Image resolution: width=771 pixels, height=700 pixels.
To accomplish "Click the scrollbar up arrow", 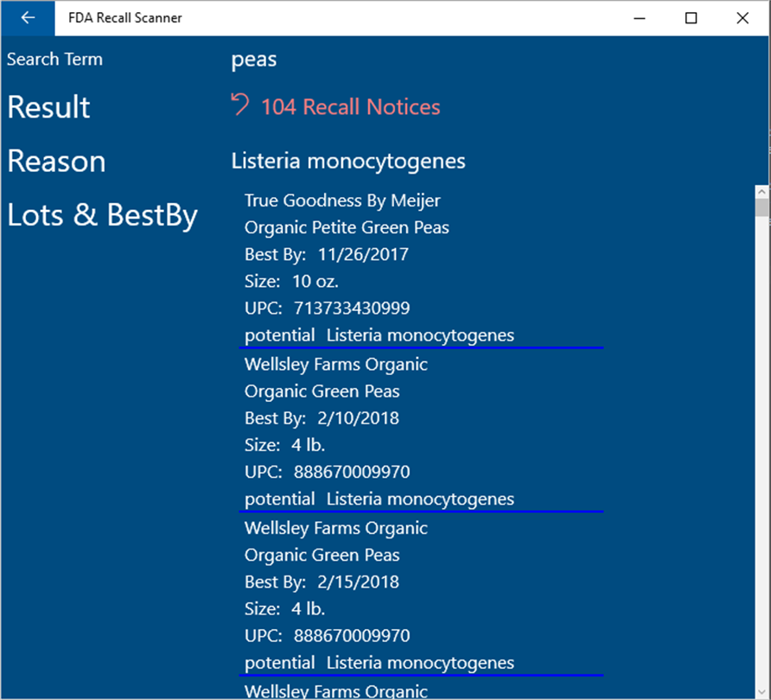I will [762, 192].
